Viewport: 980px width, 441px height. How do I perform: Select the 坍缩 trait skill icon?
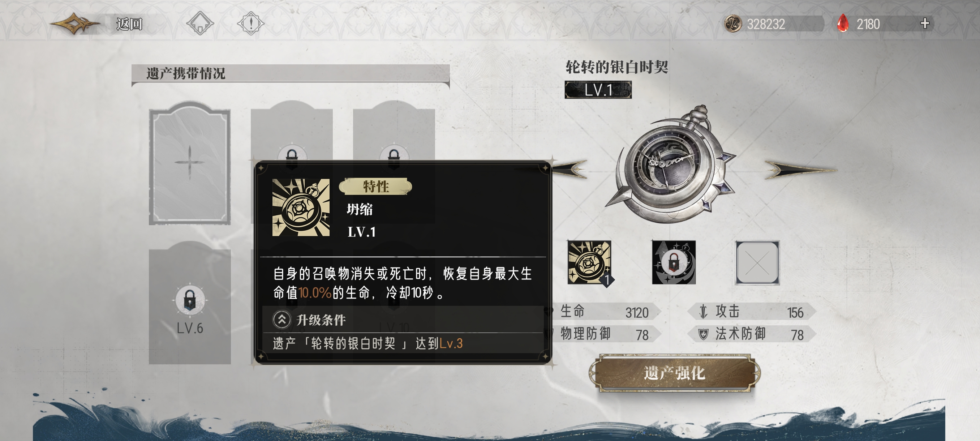click(x=589, y=262)
